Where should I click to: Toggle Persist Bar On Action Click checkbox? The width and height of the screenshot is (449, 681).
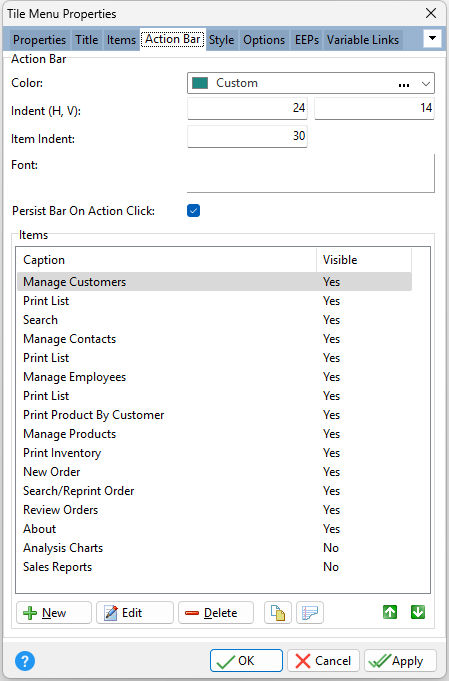click(x=193, y=211)
